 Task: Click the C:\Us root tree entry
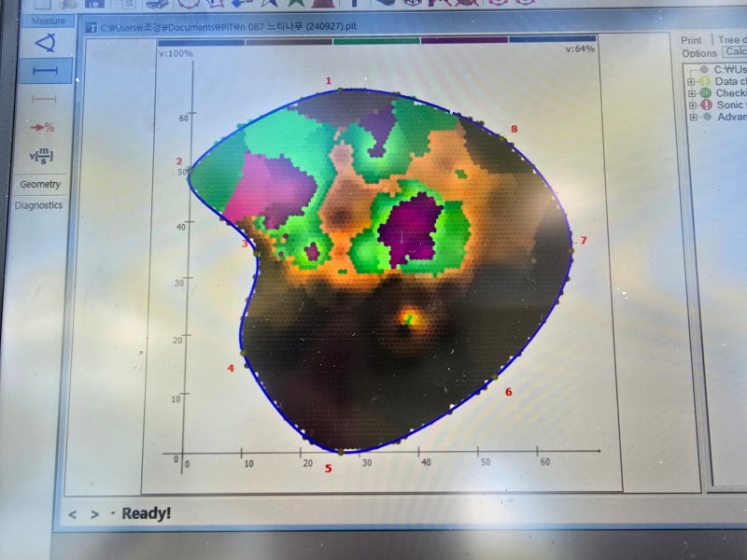(x=730, y=69)
